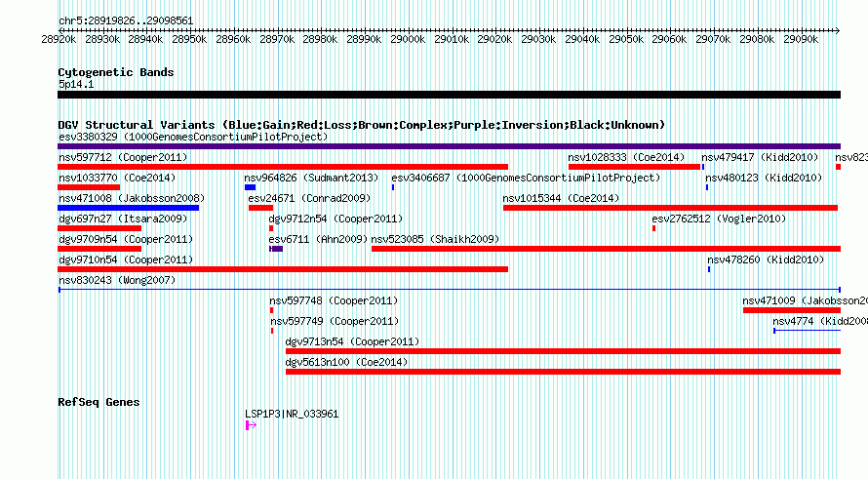Select the blue nsv964826 gain marker
This screenshot has width=868, height=479.
click(250, 187)
